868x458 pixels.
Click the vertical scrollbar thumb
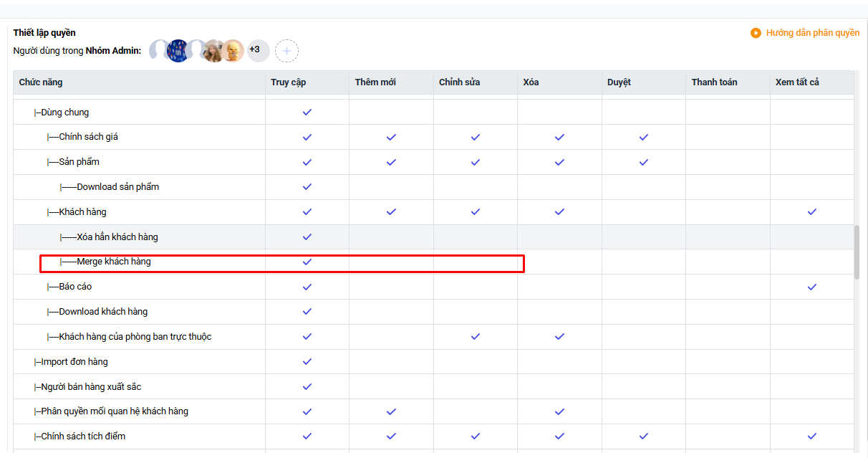[857, 251]
